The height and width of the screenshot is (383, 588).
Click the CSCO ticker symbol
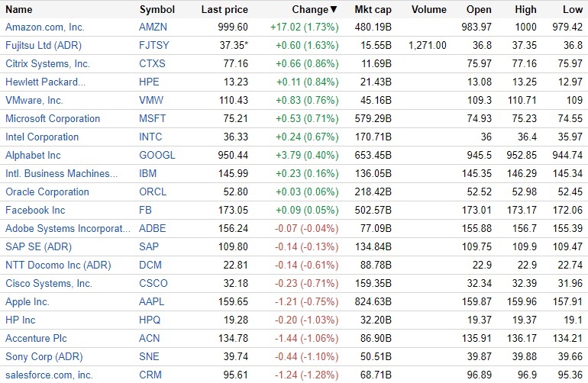tap(153, 283)
